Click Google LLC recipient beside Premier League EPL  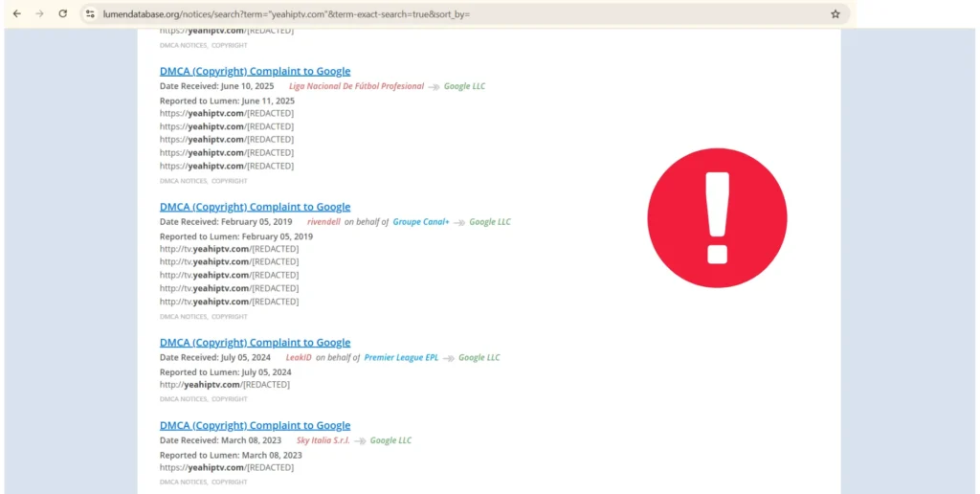[x=479, y=358]
